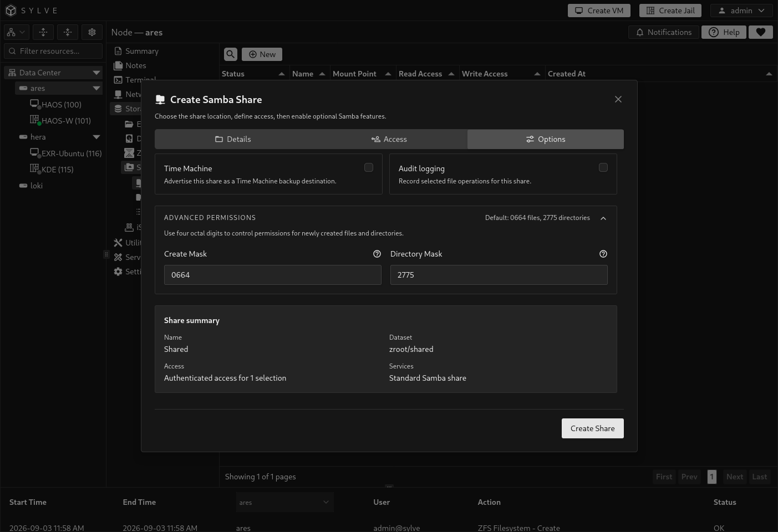The image size is (778, 532).
Task: Click the Services icon in node menu
Action: (118, 257)
